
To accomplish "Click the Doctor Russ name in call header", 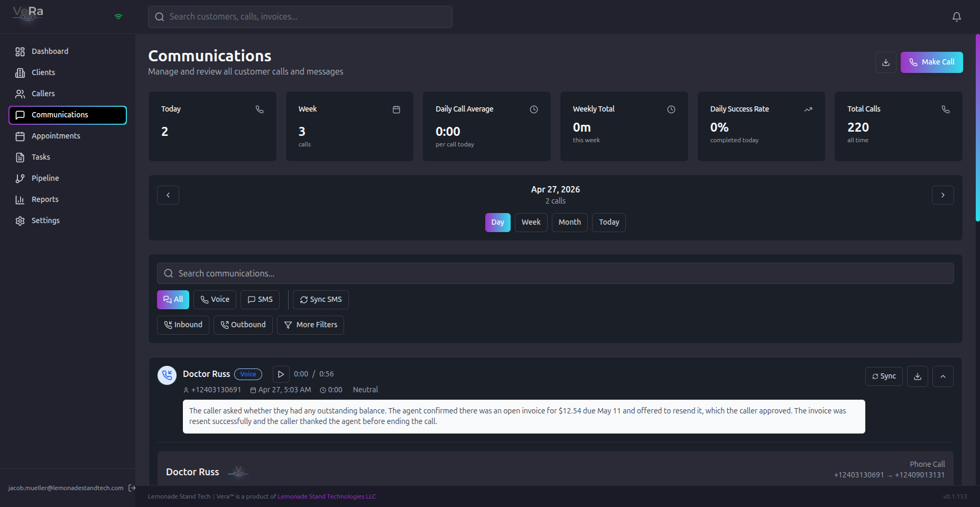I will pos(206,374).
